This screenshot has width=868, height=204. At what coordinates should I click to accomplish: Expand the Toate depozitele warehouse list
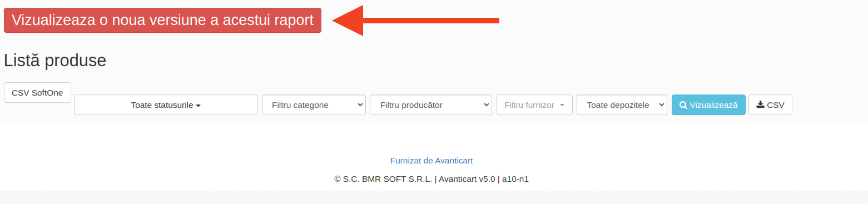(622, 105)
